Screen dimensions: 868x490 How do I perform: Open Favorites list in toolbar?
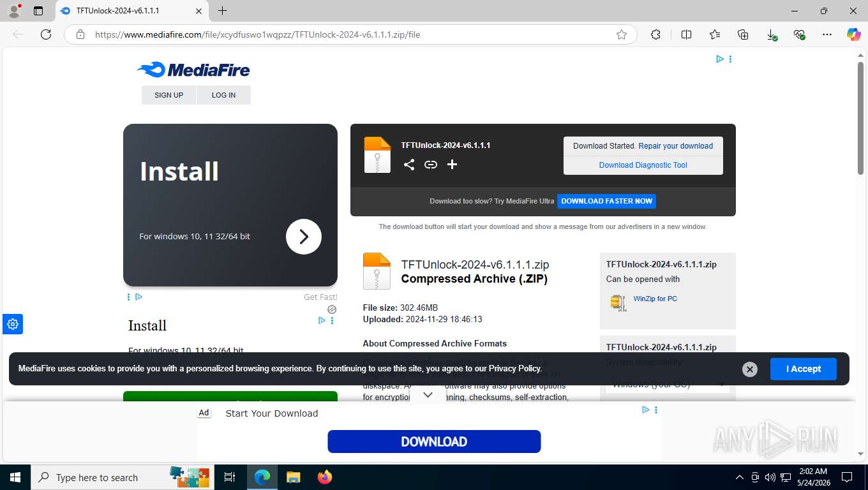[x=715, y=34]
